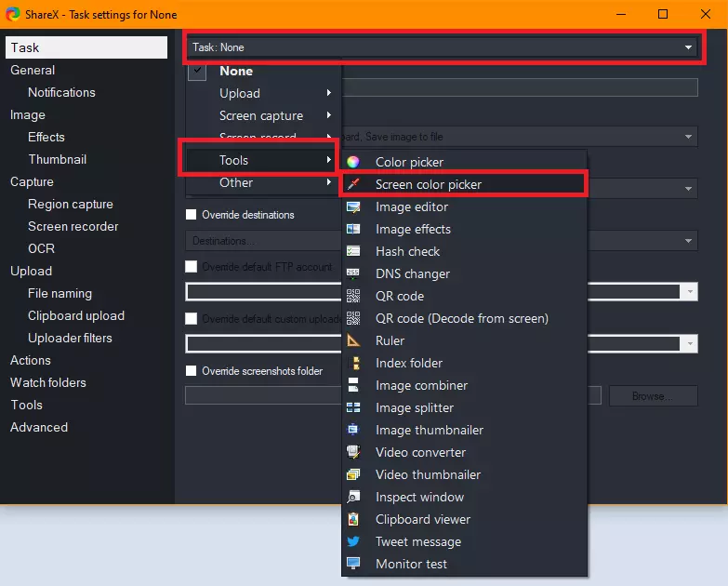Click the Video thumbnailer icon
728x586 pixels.
353,474
